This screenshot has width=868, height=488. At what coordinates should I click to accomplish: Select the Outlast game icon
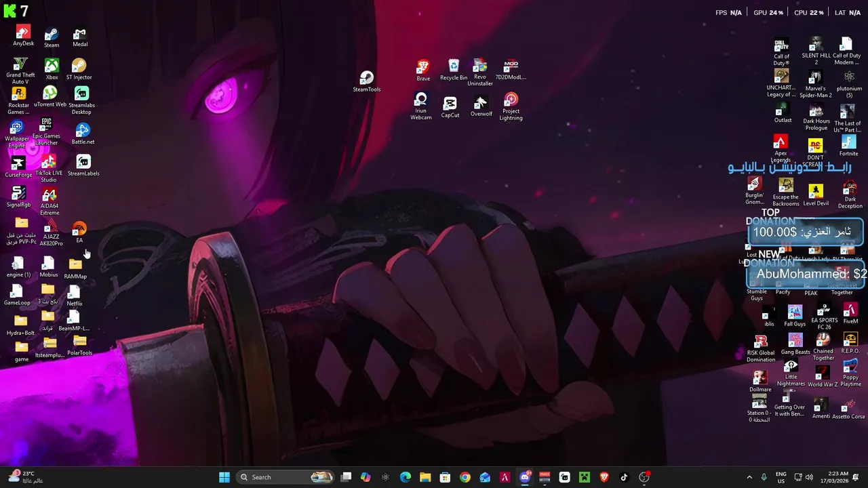(x=783, y=114)
